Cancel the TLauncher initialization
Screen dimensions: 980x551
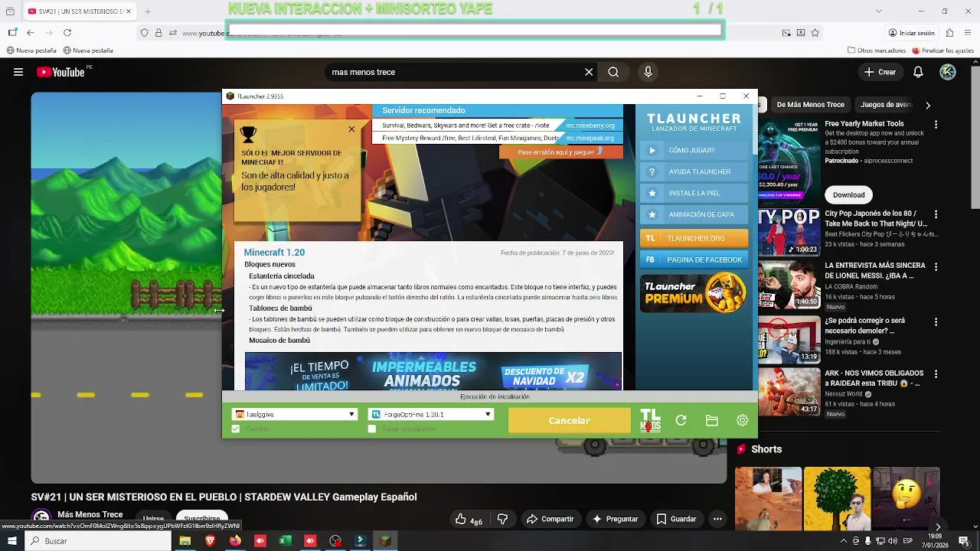(x=569, y=420)
